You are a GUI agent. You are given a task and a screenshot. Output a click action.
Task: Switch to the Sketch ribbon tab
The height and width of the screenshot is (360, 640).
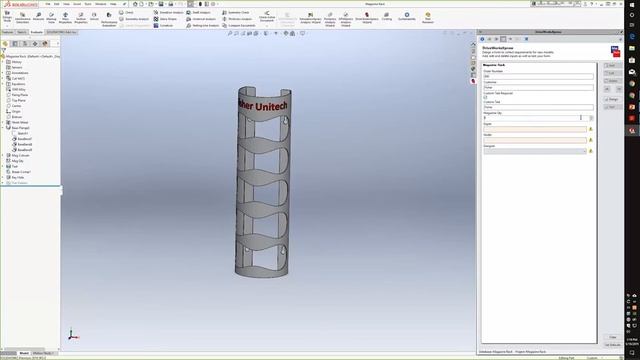[x=22, y=32]
